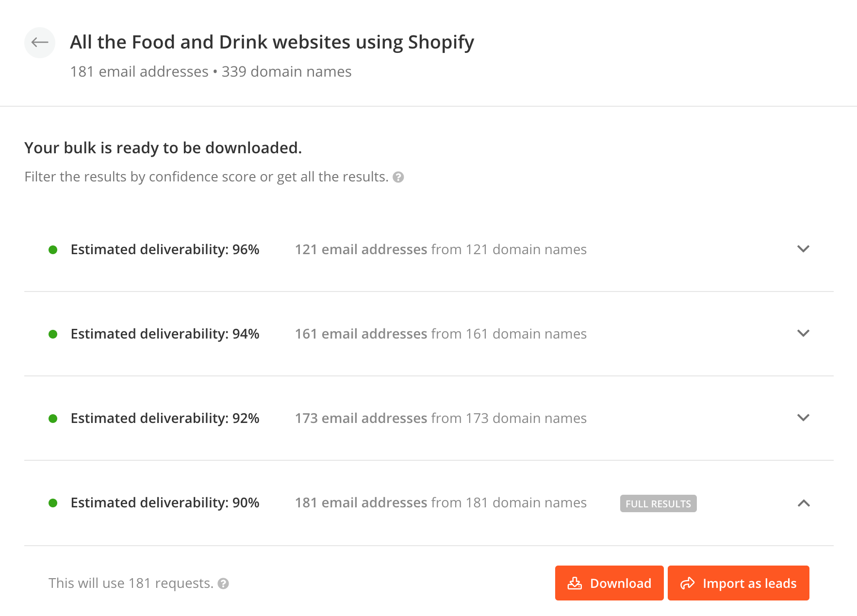The width and height of the screenshot is (857, 616).
Task: Select the FULL RESULTS badge
Action: pos(659,503)
